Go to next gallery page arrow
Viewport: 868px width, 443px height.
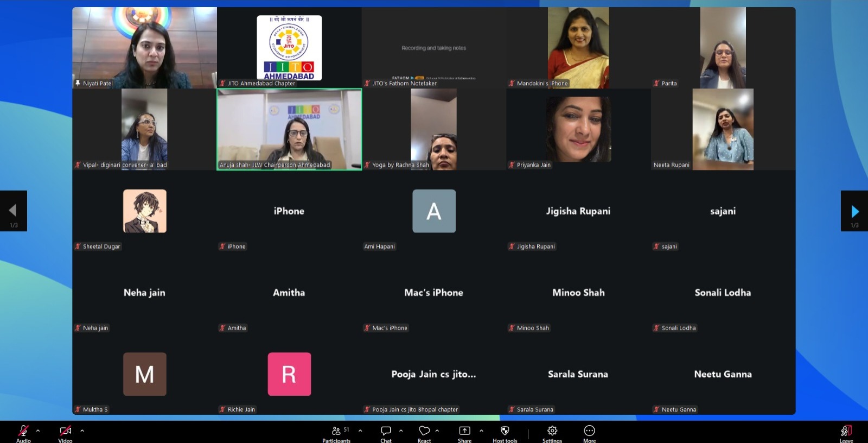[854, 211]
